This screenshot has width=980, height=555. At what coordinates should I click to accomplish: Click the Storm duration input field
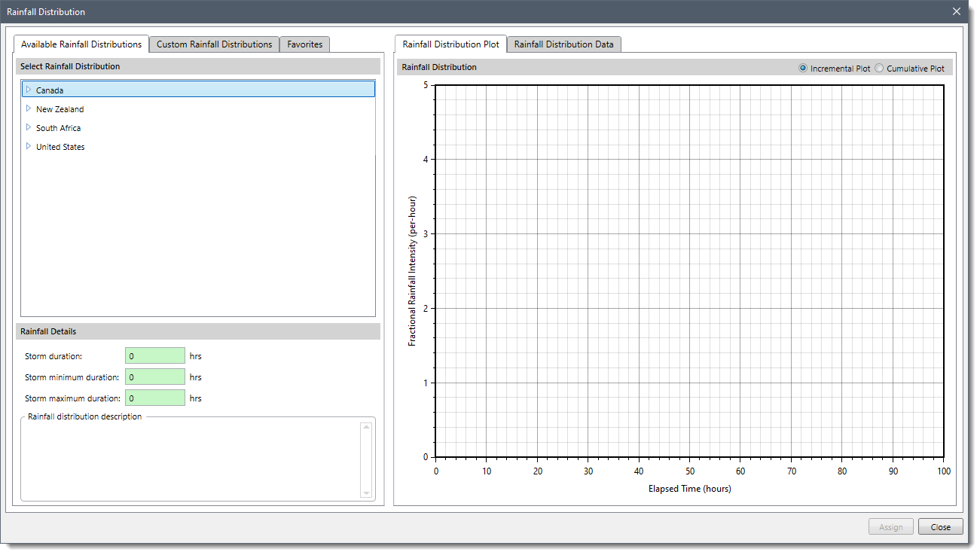154,355
